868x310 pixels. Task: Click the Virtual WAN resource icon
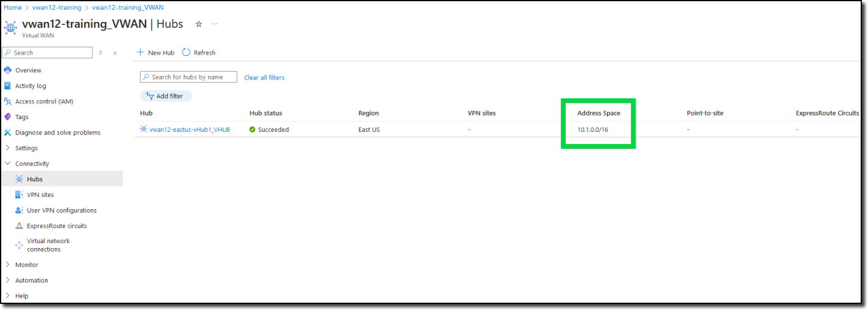click(10, 27)
